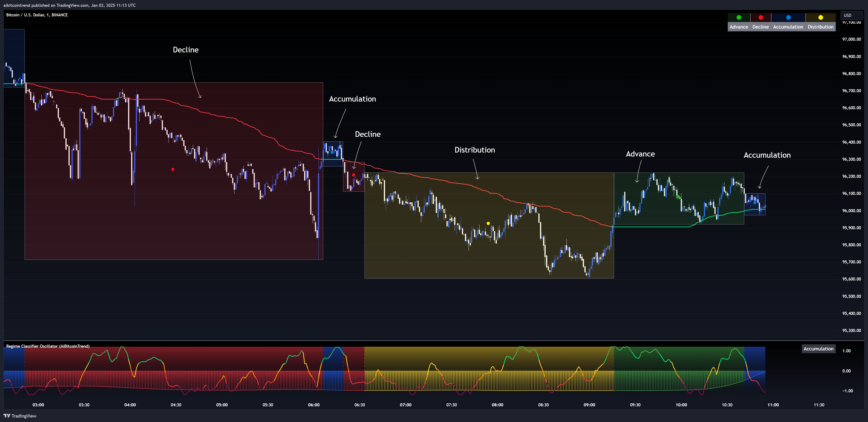Screen dimensions: 868x422
Task: Click the blue dot in last Accumulation box
Action: (754, 203)
